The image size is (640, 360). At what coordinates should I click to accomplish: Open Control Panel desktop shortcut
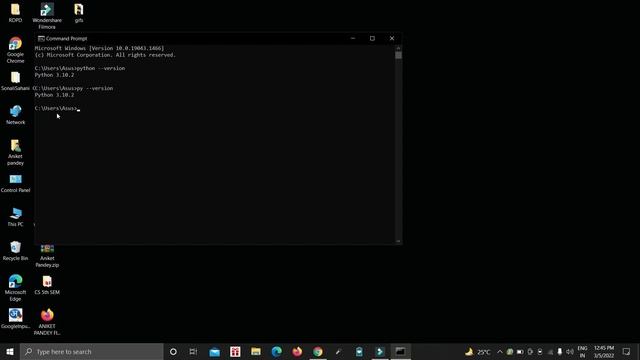click(x=16, y=183)
